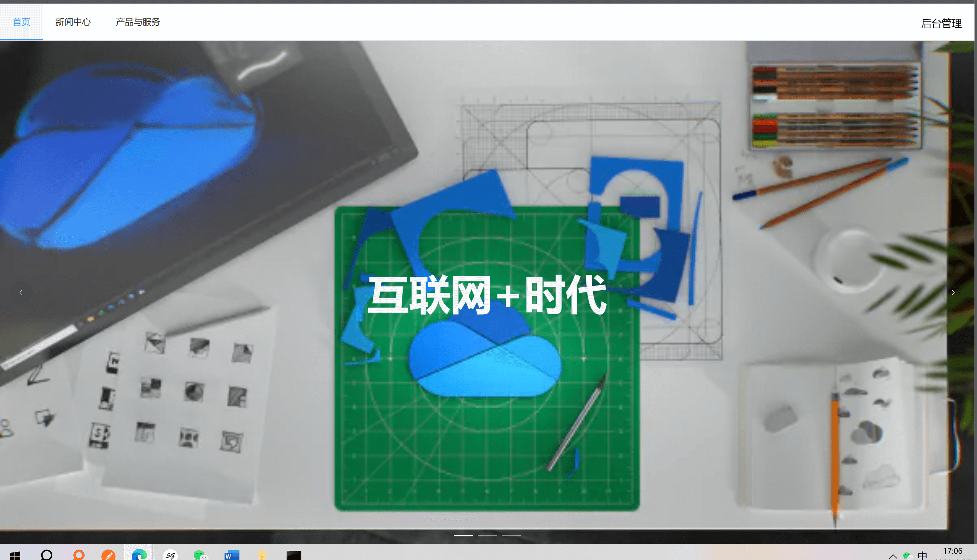Image resolution: width=977 pixels, height=560 pixels.
Task: Open Microsoft Word from the taskbar
Action: pyautogui.click(x=232, y=555)
